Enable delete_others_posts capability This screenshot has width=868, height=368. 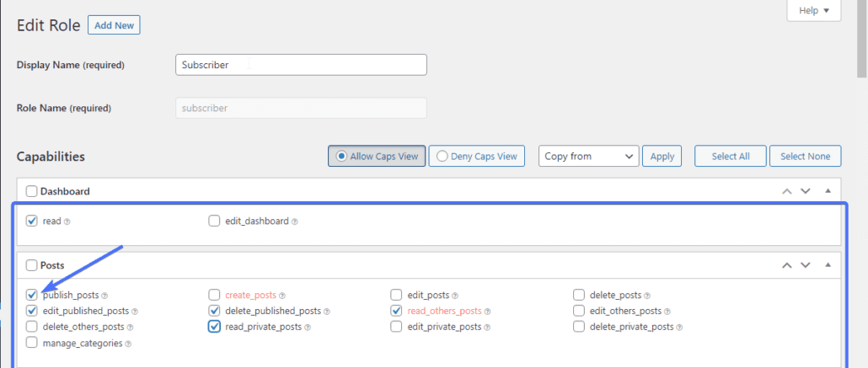tap(31, 327)
